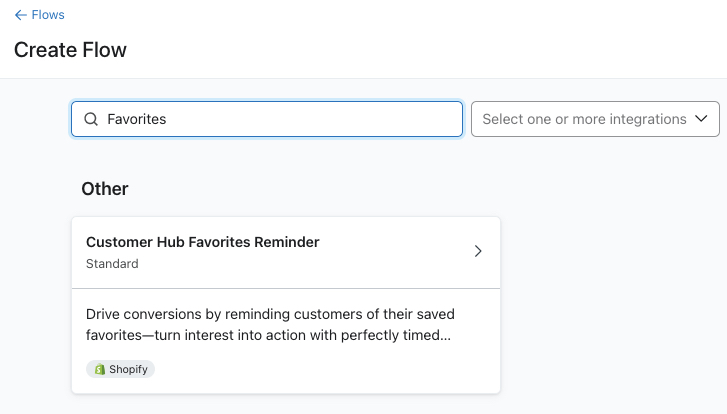Click empty space right of Shopify badge
This screenshot has width=727, height=414.
tap(320, 369)
